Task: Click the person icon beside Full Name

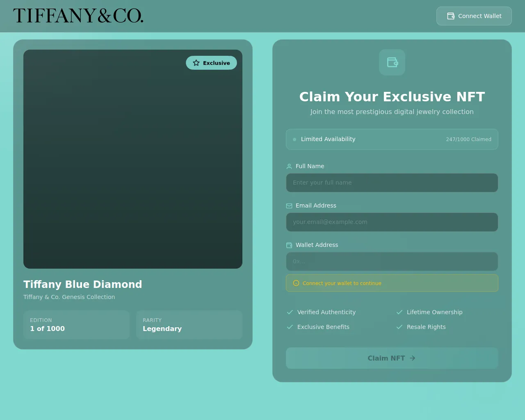Action: tap(289, 166)
